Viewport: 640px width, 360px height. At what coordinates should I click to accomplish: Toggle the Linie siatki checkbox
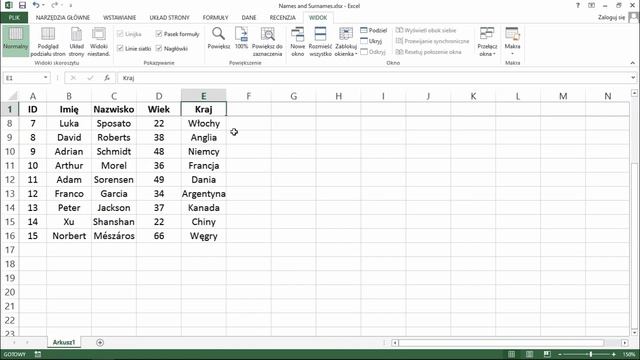pyautogui.click(x=120, y=48)
